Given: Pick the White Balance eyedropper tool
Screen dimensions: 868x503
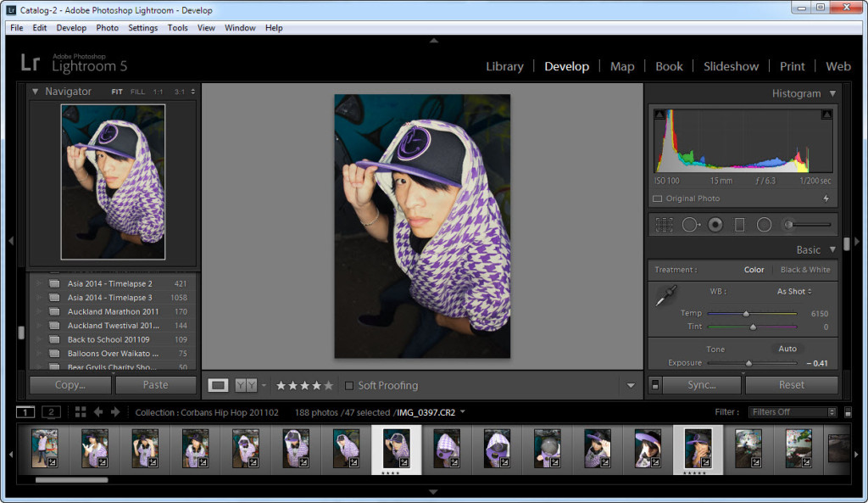Looking at the screenshot, I should pos(666,296).
